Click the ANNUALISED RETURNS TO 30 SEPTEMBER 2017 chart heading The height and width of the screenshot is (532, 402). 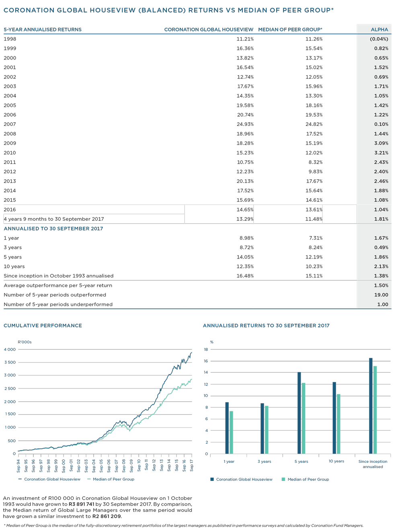(x=266, y=326)
